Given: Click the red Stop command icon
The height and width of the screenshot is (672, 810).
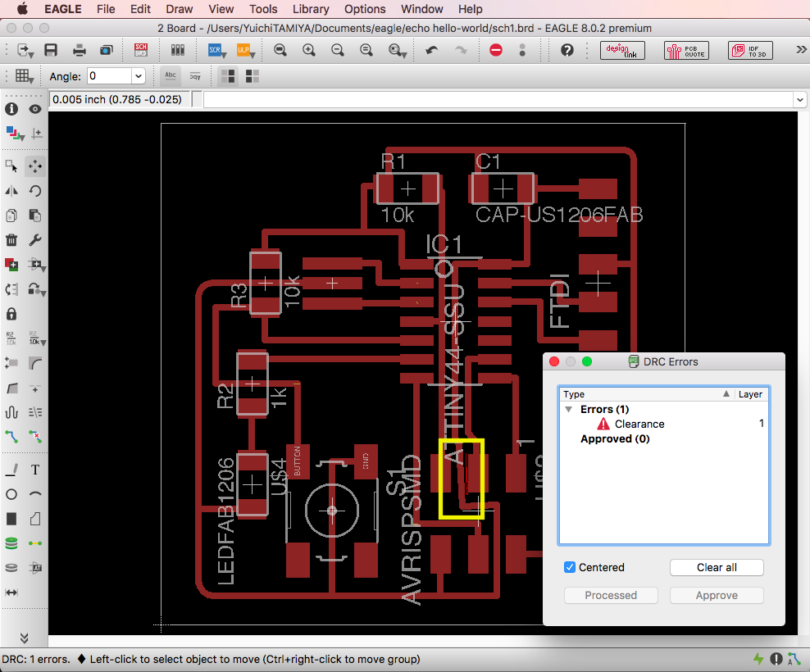Looking at the screenshot, I should tap(496, 50).
